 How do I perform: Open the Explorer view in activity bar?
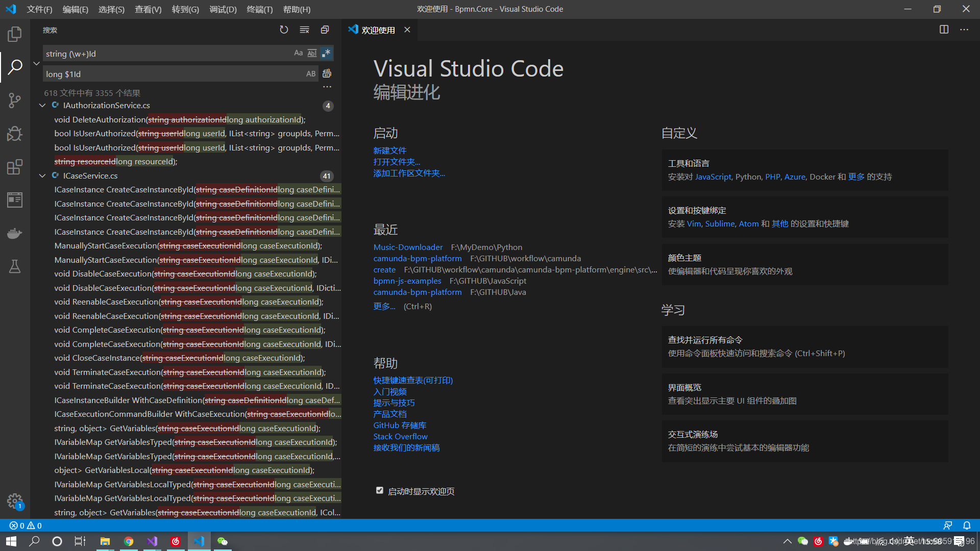pos(15,34)
